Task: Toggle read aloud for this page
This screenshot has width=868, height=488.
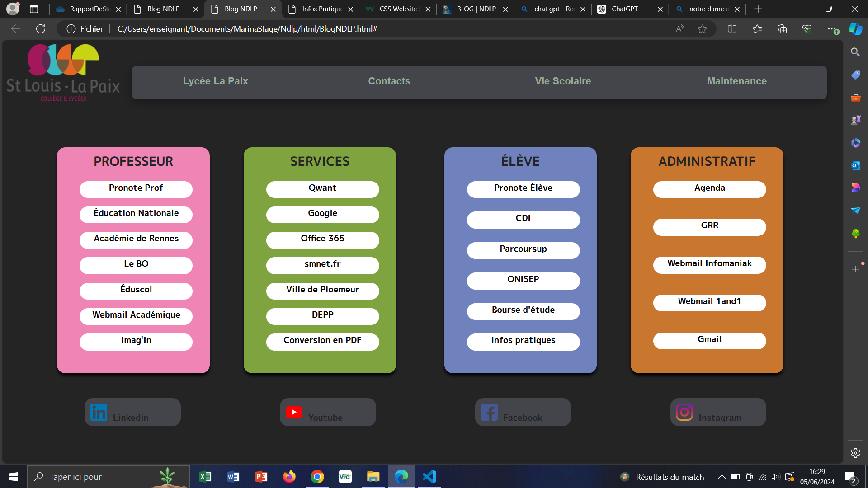Action: point(680,28)
